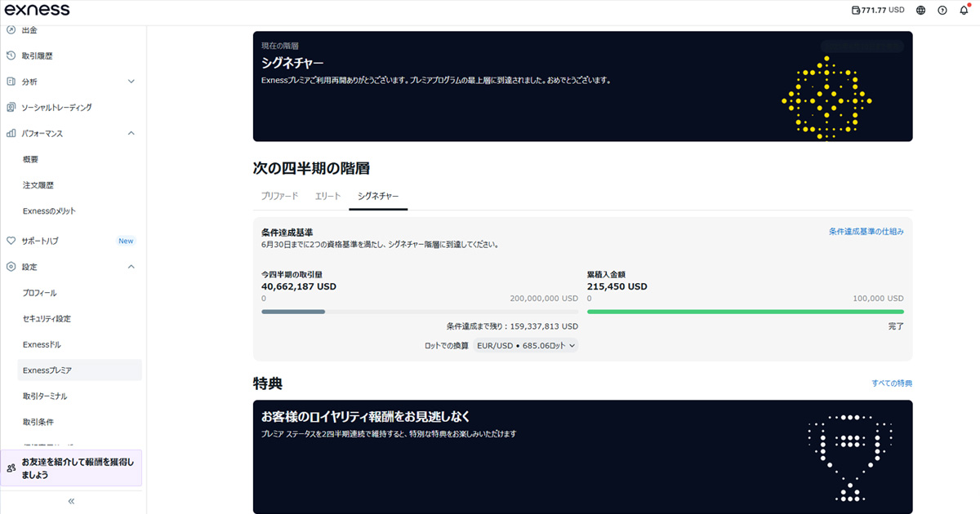Image resolution: width=980 pixels, height=514 pixels.
Task: Switch to the プリファード tier tab
Action: [x=279, y=197]
